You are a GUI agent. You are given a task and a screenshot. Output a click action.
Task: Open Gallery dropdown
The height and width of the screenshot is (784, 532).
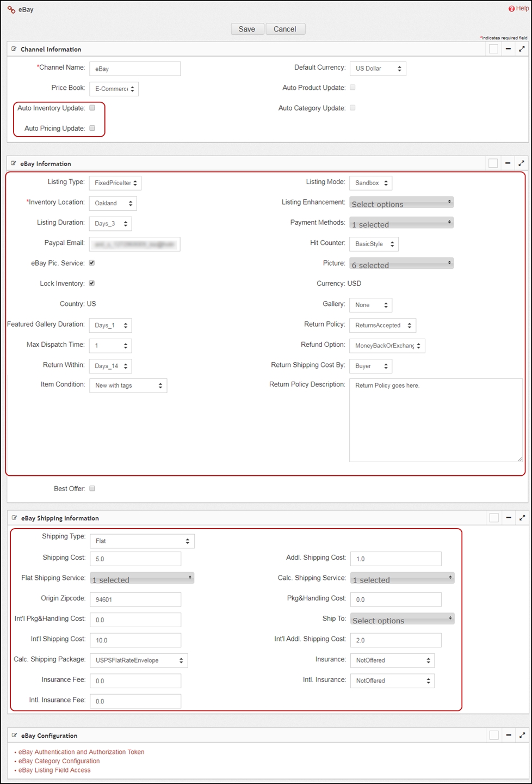coord(370,305)
